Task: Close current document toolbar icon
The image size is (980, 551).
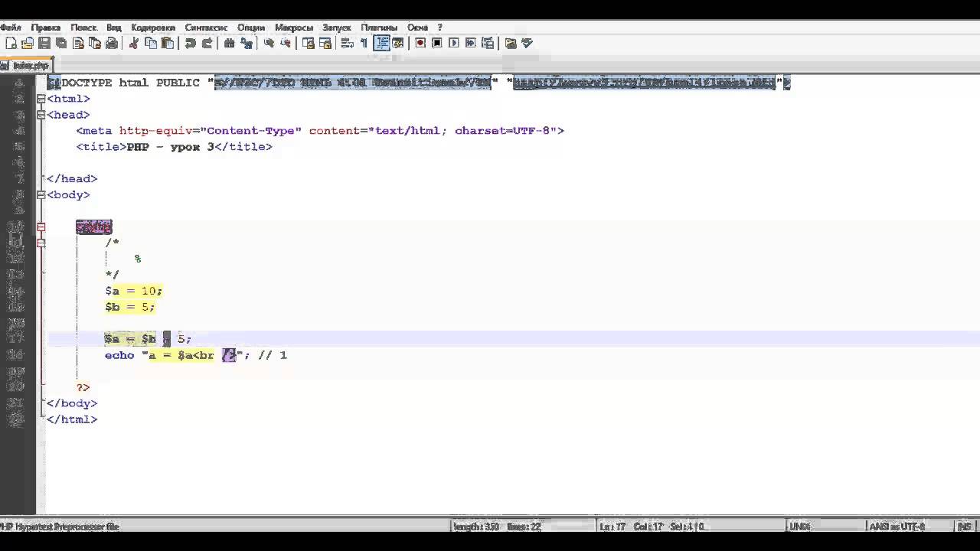Action: (78, 44)
